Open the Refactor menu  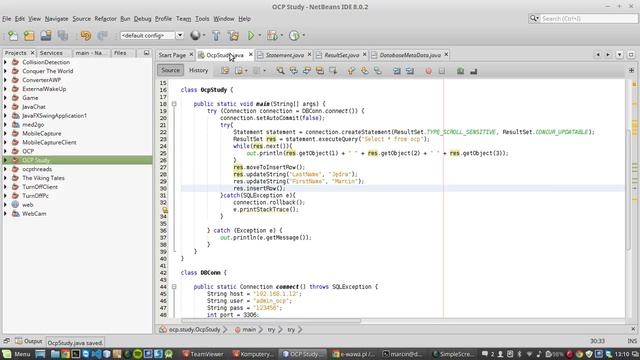click(105, 19)
